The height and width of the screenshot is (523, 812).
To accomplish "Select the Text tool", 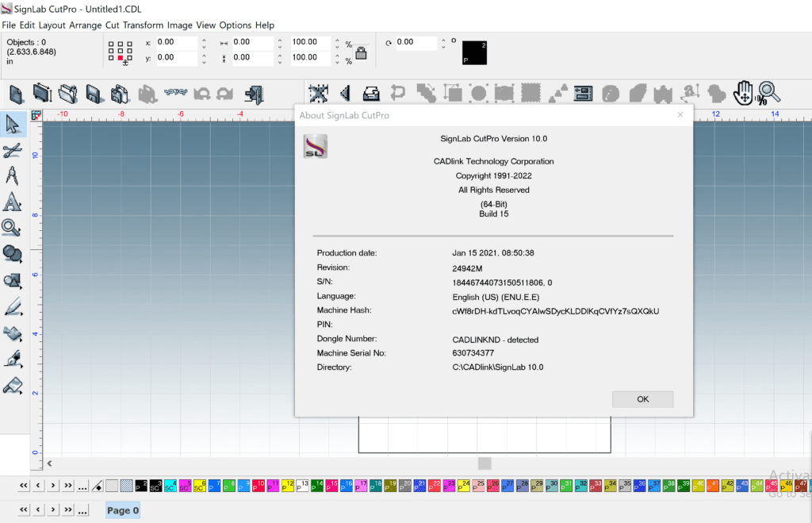I will click(13, 202).
